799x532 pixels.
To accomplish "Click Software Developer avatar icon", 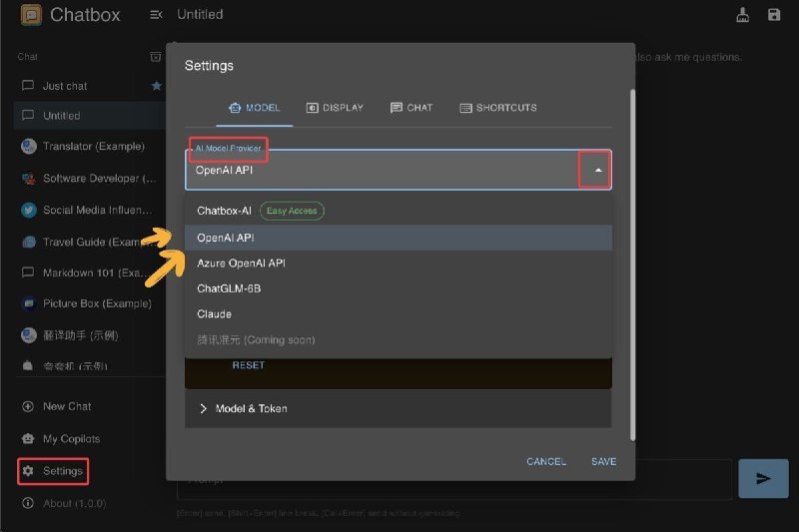I will coord(29,179).
